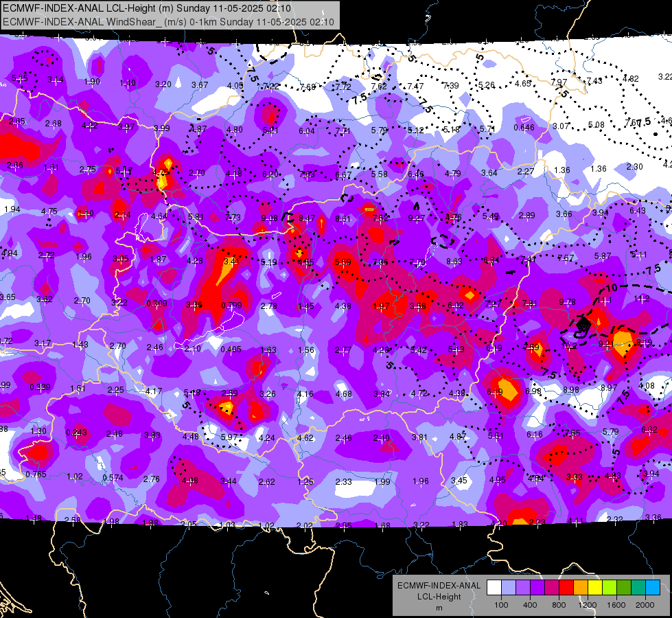Click the wind shear value 3.41

tap(231, 261)
